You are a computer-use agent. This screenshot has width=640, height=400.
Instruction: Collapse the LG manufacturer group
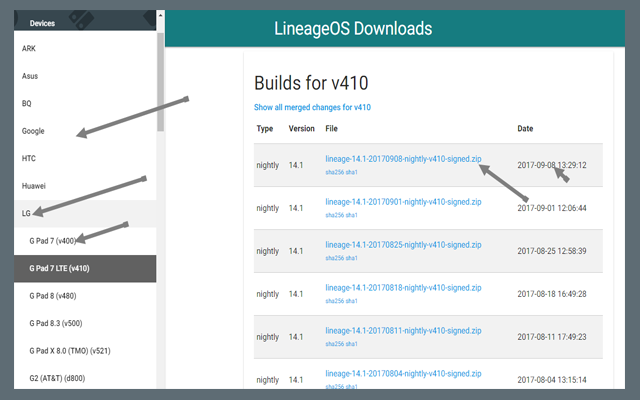click(x=26, y=213)
